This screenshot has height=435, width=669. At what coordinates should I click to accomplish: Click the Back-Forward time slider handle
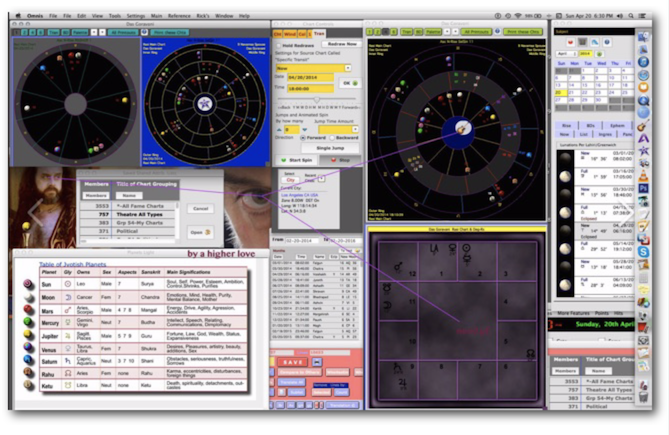point(318,100)
